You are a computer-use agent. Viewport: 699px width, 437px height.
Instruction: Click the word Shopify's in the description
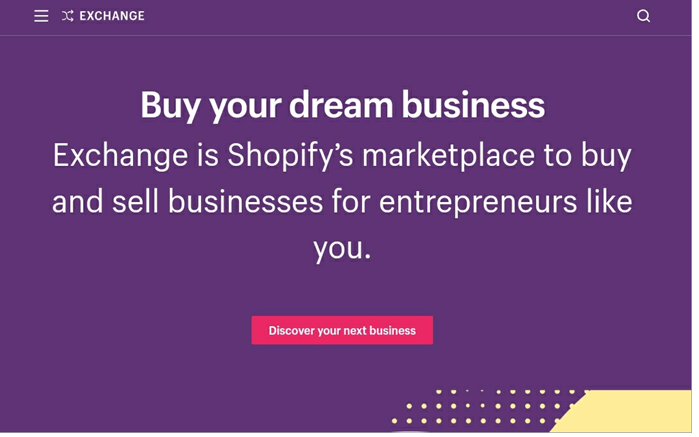(290, 156)
